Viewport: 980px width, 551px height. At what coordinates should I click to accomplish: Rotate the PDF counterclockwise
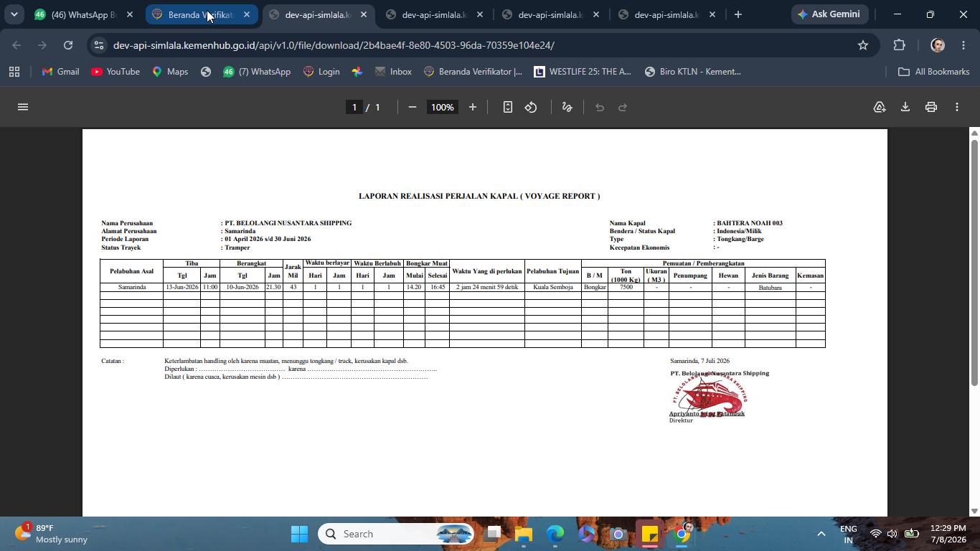coord(531,107)
